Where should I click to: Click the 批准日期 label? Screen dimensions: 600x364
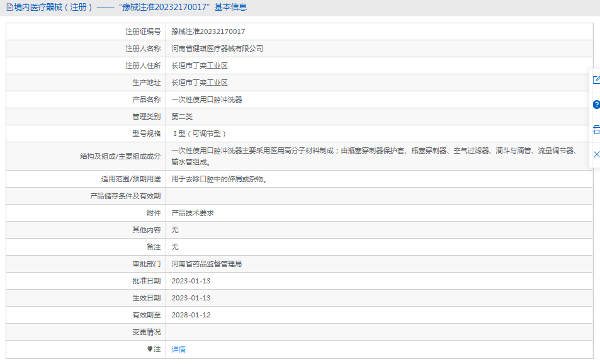tap(147, 281)
